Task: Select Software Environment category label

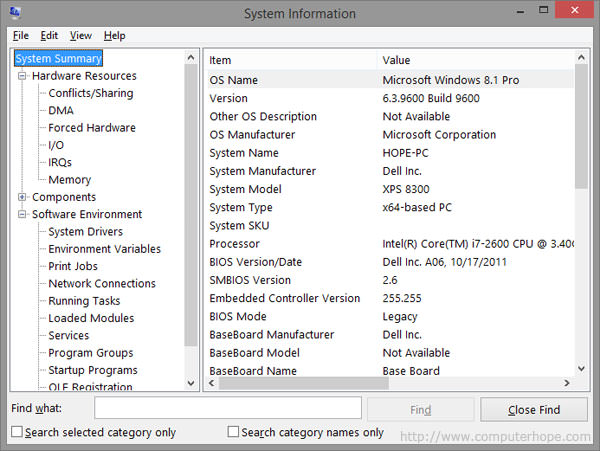Action: tap(87, 214)
